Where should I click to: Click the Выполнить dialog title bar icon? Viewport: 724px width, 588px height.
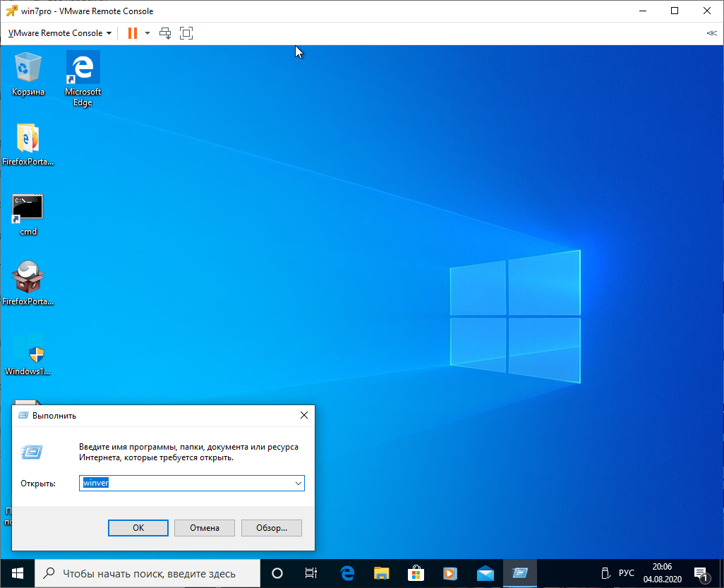coord(23,415)
